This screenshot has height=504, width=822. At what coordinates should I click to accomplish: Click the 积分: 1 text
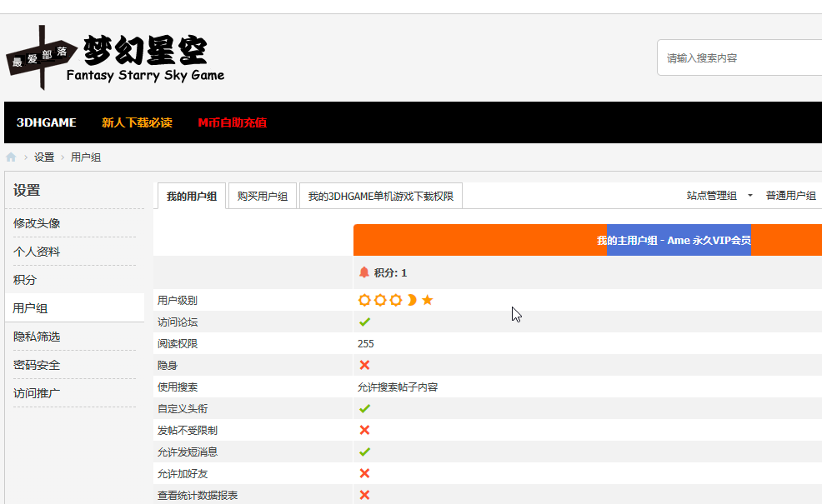(x=390, y=272)
